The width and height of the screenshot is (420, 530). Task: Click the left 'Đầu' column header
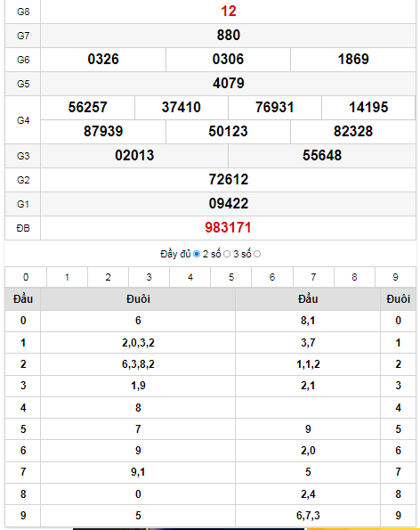coord(23,298)
